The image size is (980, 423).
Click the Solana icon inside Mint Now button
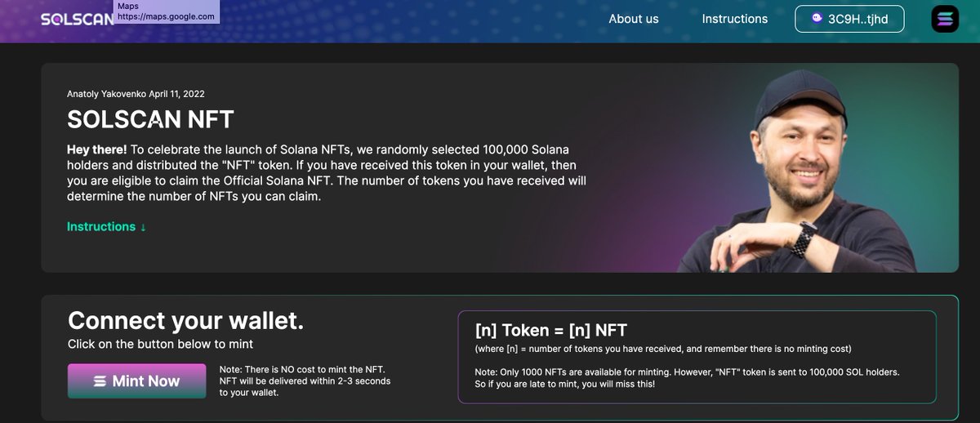(x=100, y=381)
